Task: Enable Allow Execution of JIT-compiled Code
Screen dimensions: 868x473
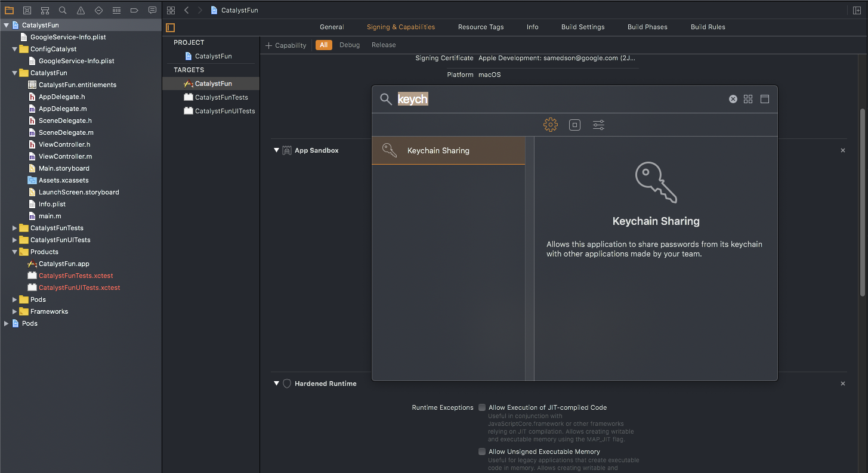Action: [x=482, y=407]
